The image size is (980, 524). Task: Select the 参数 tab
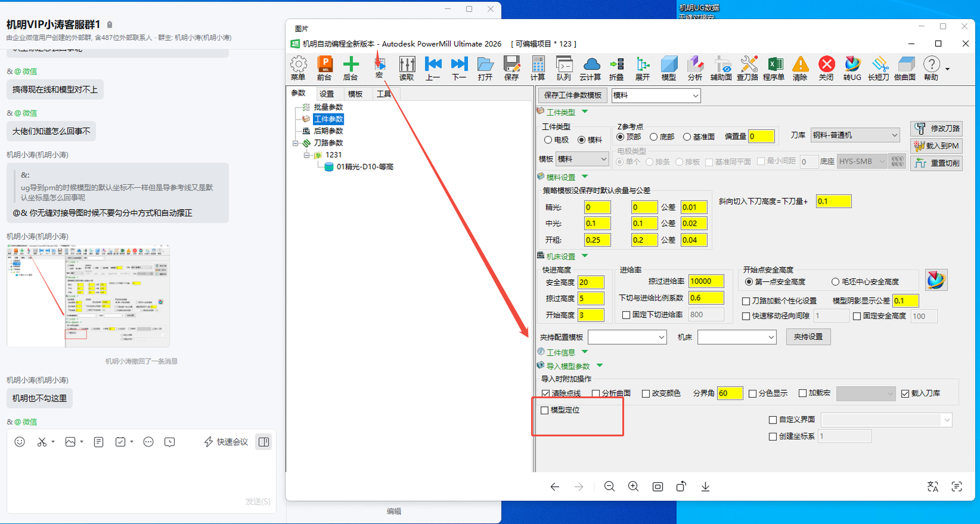(x=298, y=93)
